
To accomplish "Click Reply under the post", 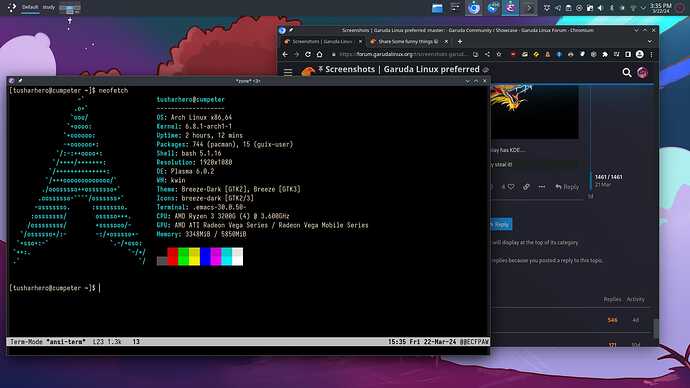I will click(x=567, y=187).
